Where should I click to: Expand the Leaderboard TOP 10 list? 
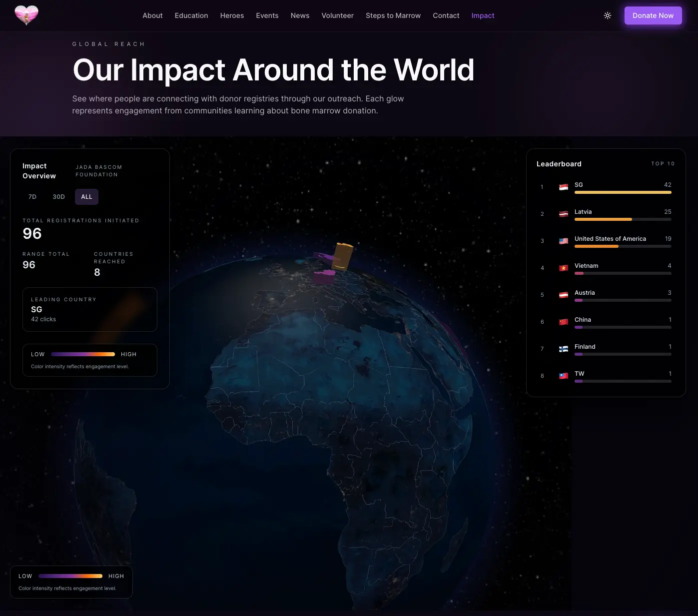point(663,163)
